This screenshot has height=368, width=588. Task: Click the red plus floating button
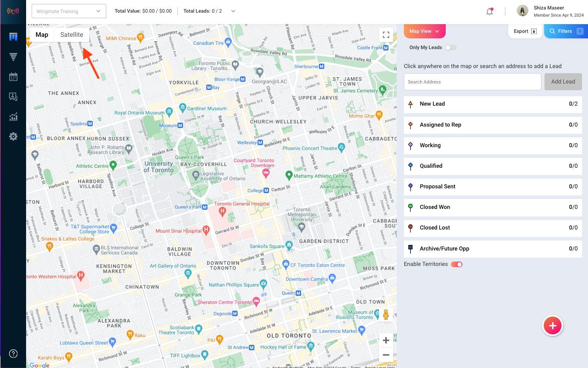(552, 326)
